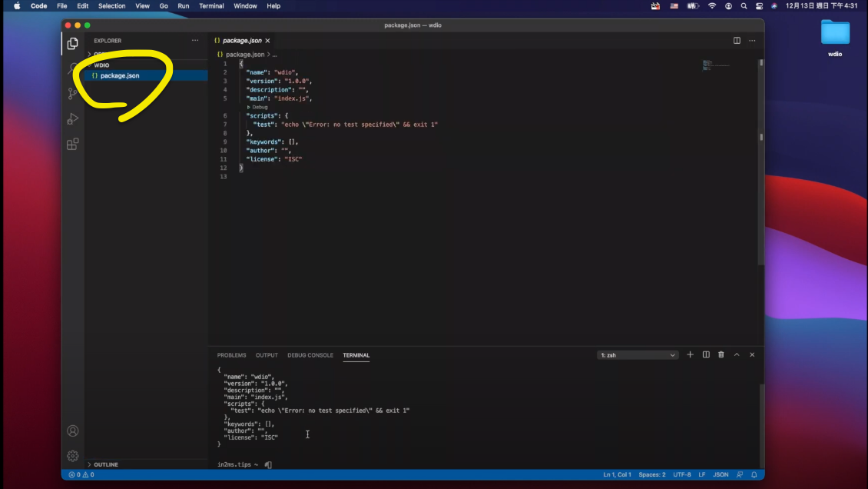Create a new terminal with plus icon

point(690,354)
